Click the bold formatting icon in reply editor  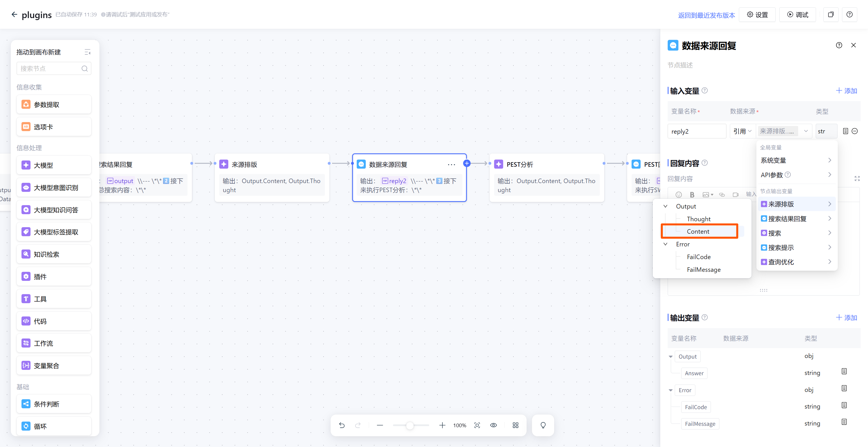(692, 194)
